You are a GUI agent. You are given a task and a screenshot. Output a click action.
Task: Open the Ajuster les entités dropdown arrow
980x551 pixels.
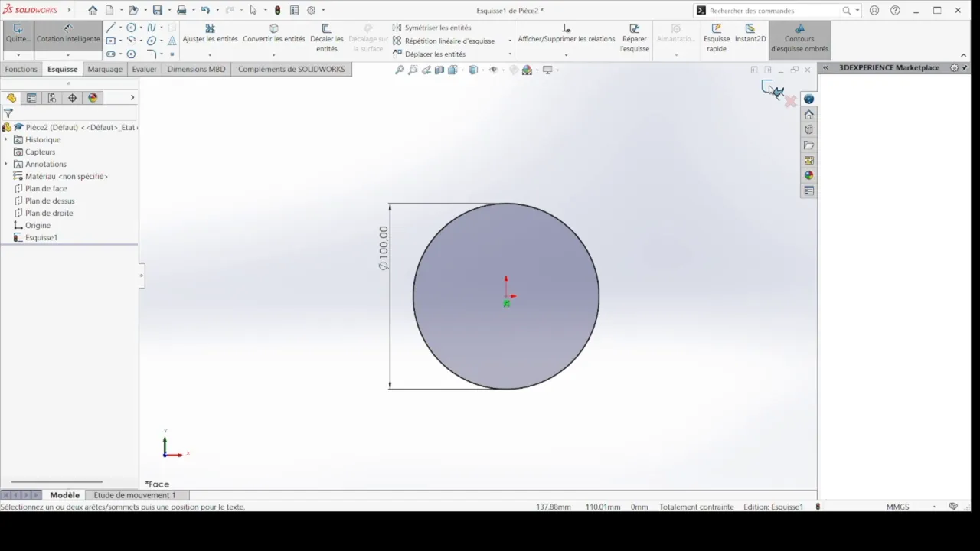pos(210,55)
